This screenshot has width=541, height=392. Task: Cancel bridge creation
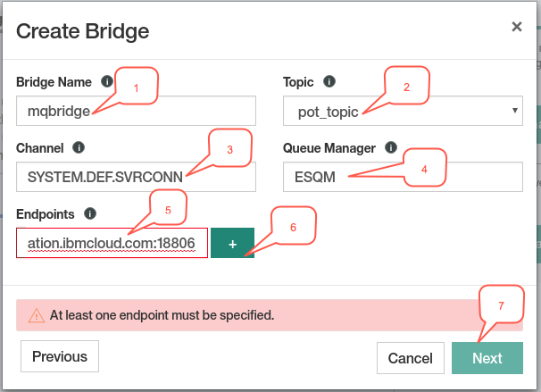click(411, 358)
